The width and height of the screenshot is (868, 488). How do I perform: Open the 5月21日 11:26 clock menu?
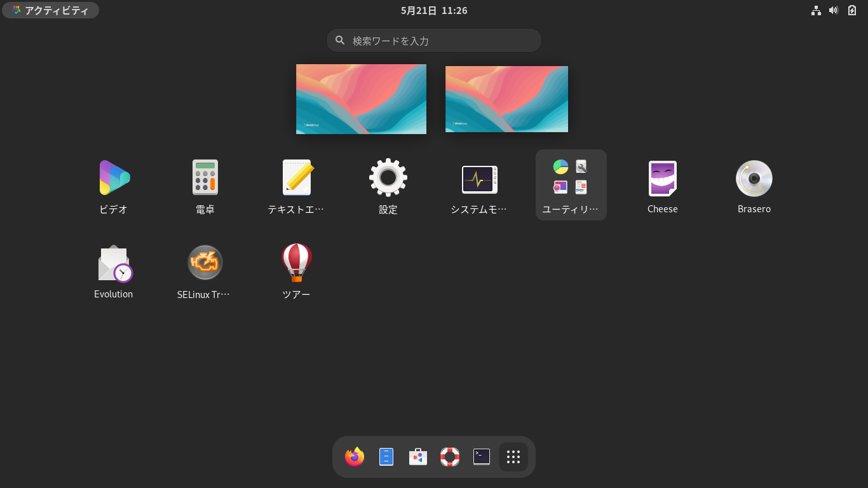434,10
